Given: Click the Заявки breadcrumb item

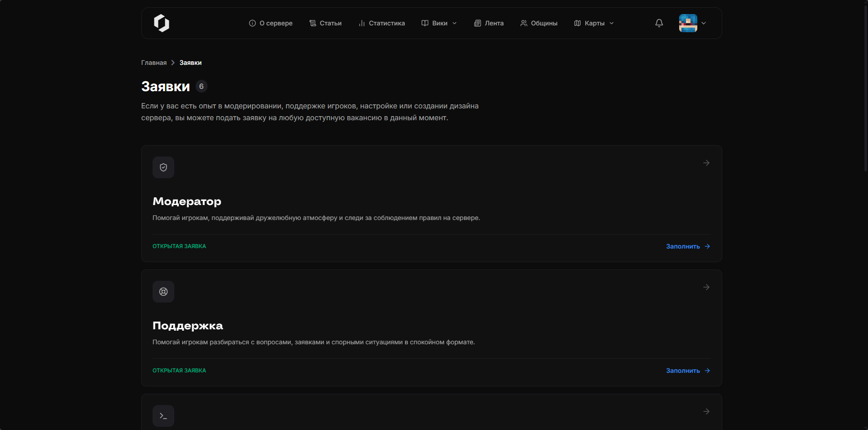Looking at the screenshot, I should 191,63.
